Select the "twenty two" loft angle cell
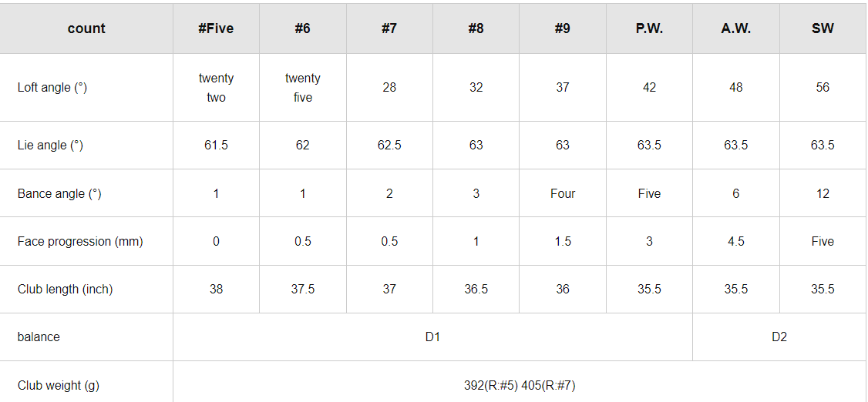 (x=216, y=88)
